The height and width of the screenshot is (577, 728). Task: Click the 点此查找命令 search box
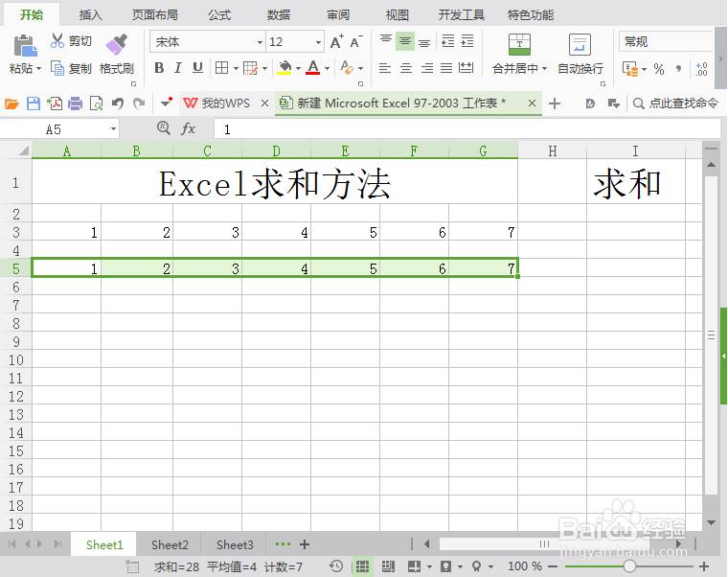675,104
